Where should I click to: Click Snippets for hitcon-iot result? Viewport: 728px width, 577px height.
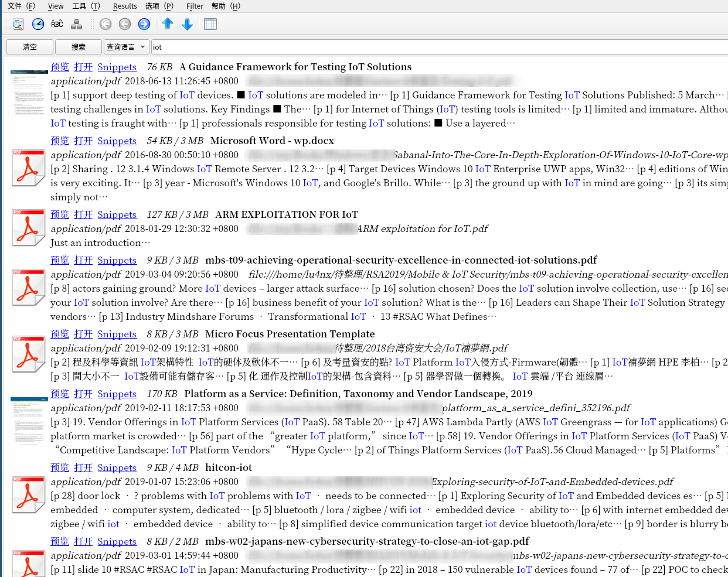[117, 467]
